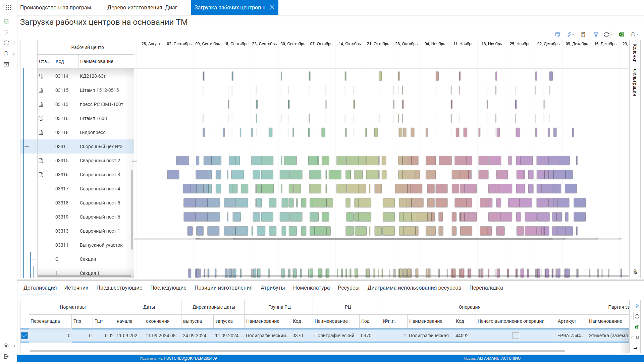The width and height of the screenshot is (644, 362).
Task: Uncheck the selected detail row checkbox
Action: coord(24,336)
